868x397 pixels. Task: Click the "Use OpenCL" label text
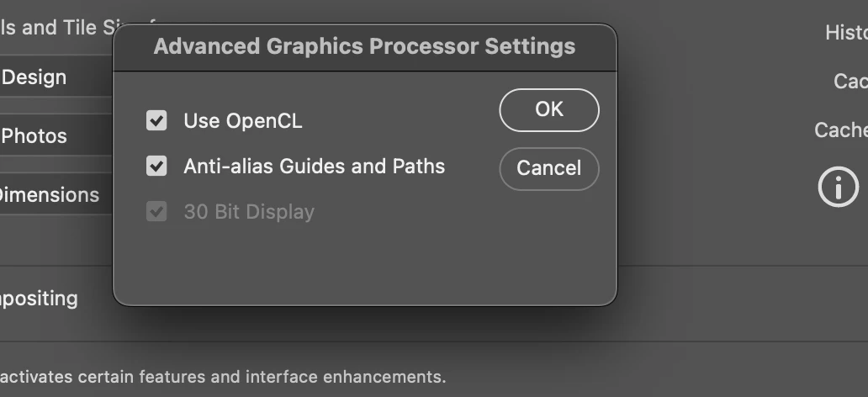(x=242, y=121)
